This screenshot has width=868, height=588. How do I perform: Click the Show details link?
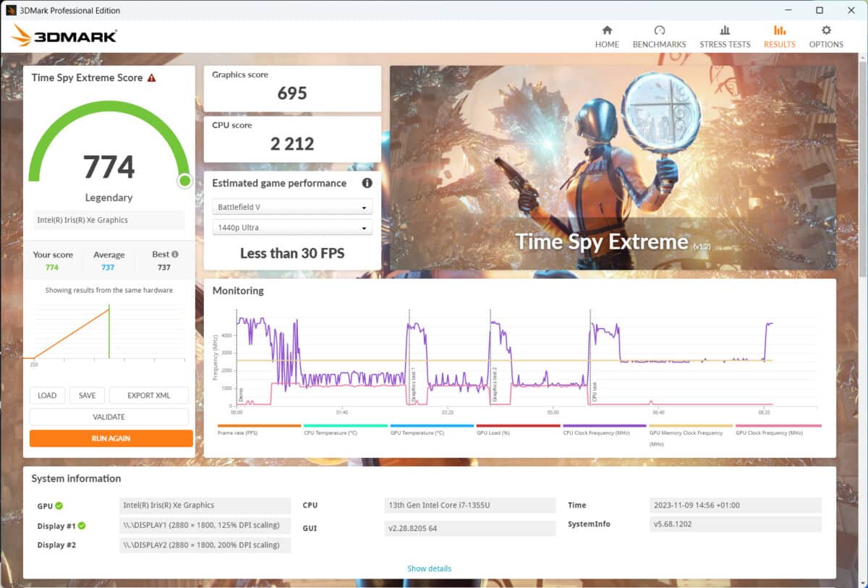[x=429, y=568]
